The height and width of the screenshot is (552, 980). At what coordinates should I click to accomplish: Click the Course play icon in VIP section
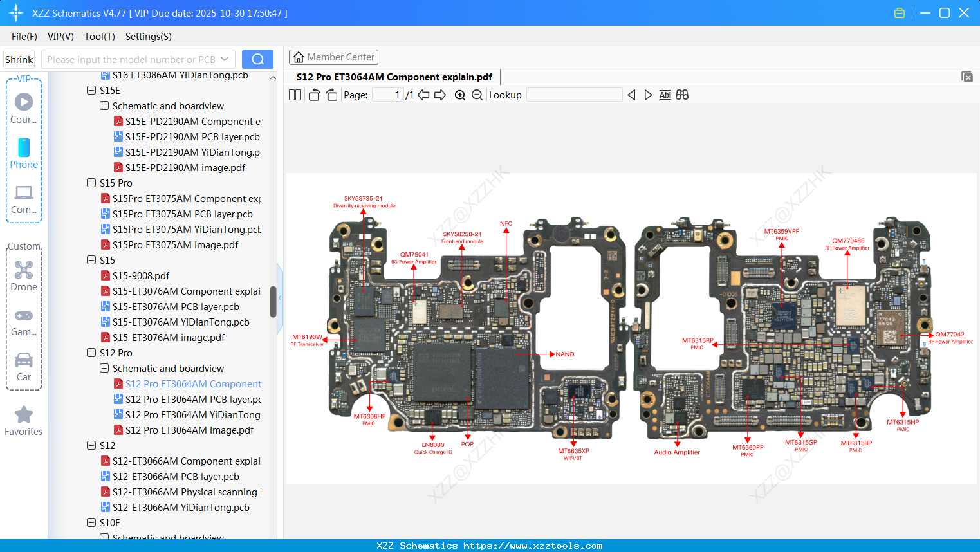coord(24,101)
